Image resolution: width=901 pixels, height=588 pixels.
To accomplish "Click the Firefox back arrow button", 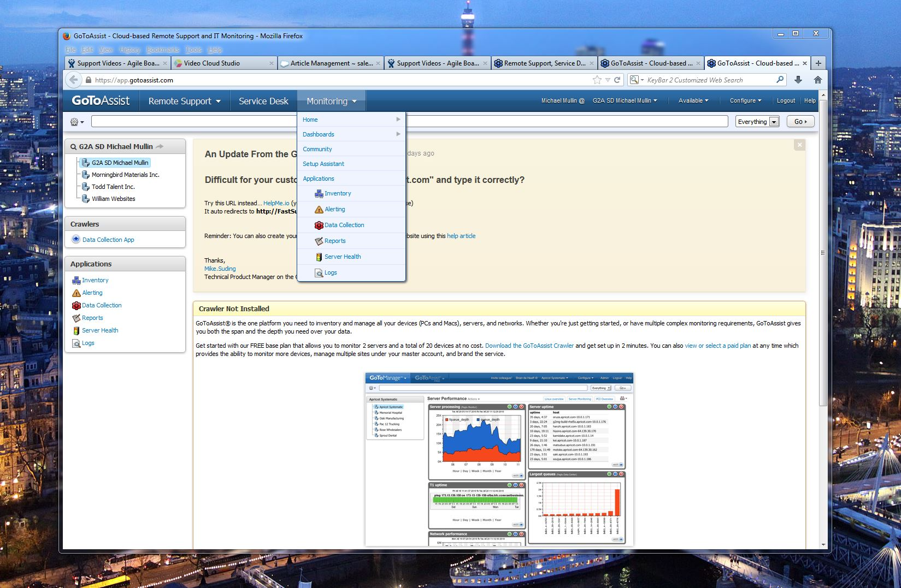I will click(x=74, y=80).
